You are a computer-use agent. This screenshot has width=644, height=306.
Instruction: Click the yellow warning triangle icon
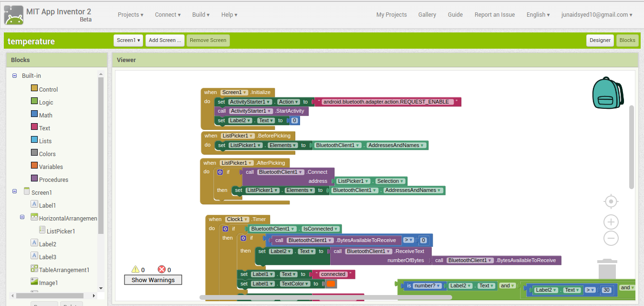point(135,270)
